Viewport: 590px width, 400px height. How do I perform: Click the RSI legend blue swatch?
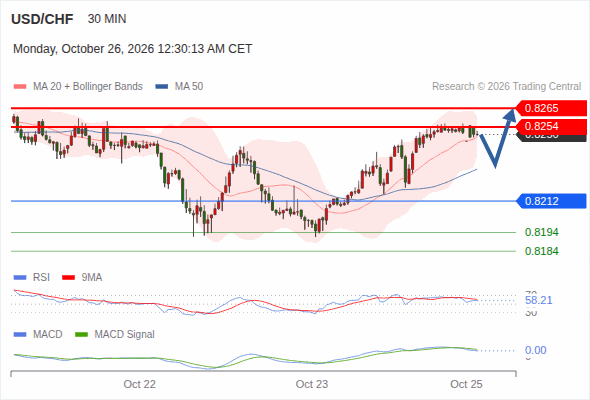(20, 278)
